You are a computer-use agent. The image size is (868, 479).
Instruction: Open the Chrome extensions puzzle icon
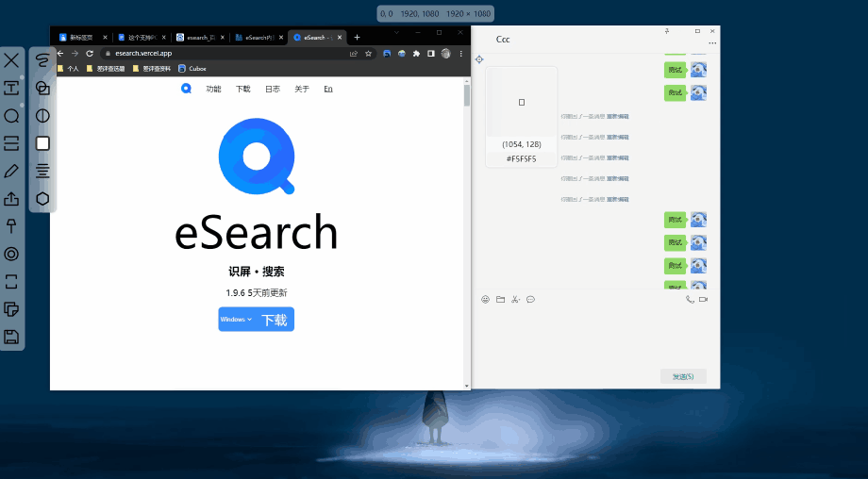pos(416,54)
